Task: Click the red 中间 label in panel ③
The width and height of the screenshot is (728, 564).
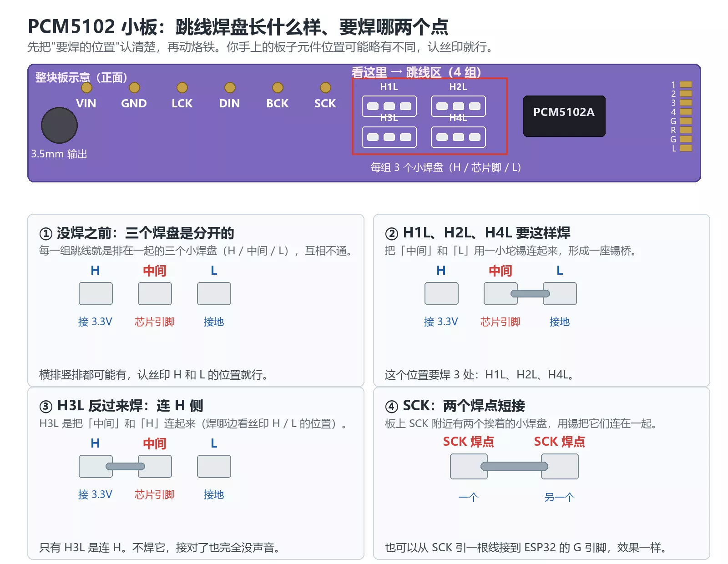Action: 155,443
